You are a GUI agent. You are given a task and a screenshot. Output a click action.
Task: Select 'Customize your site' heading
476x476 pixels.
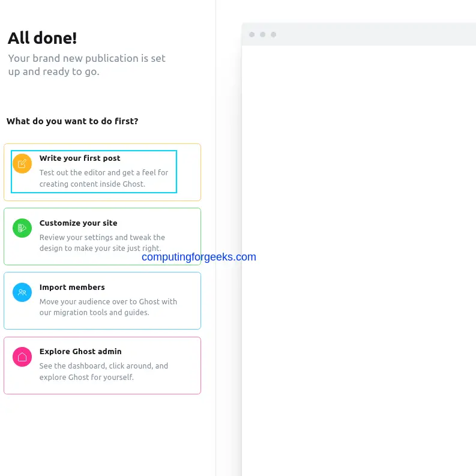(78, 223)
